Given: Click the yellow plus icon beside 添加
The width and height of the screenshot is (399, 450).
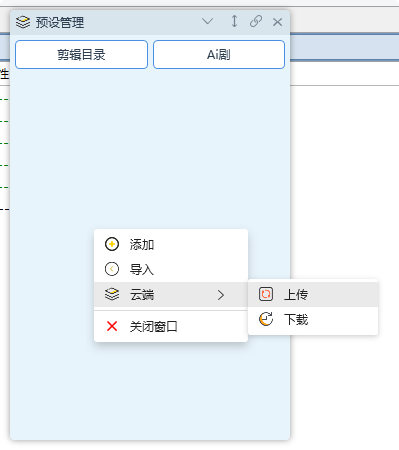Looking at the screenshot, I should tap(112, 244).
